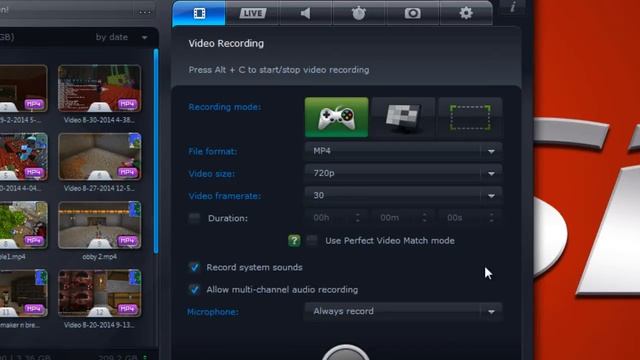Open the audio speaker tab
Screen dimensions: 640x360
coord(306,13)
